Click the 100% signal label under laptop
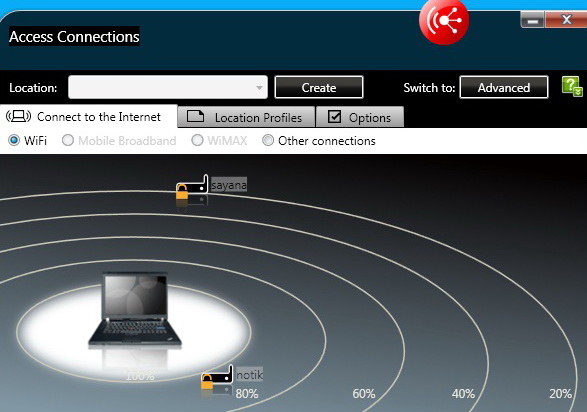The width and height of the screenshot is (587, 412). tap(140, 375)
